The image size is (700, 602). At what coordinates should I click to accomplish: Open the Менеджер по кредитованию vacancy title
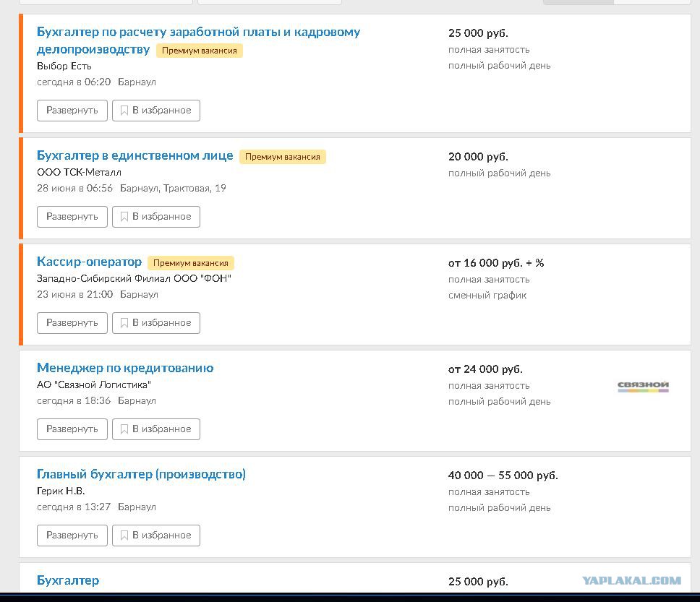click(x=125, y=368)
